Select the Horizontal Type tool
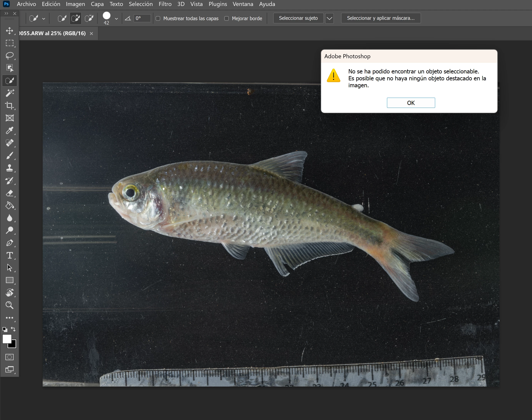The height and width of the screenshot is (420, 532). (x=9, y=255)
